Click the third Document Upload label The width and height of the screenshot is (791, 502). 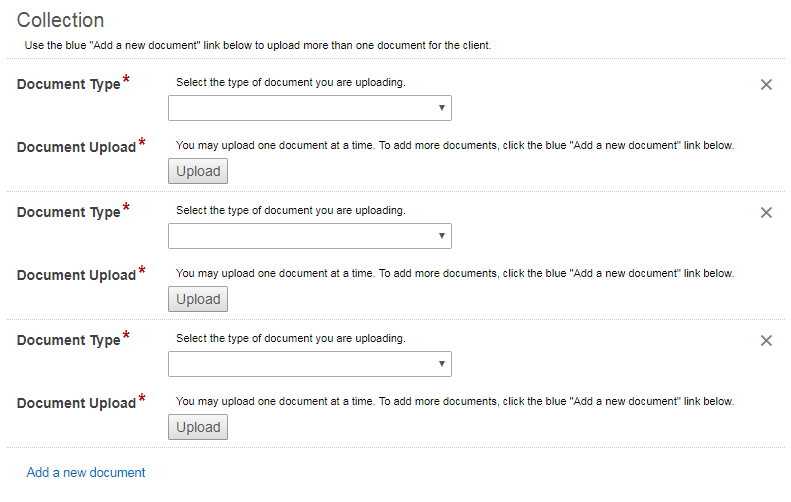tap(76, 404)
